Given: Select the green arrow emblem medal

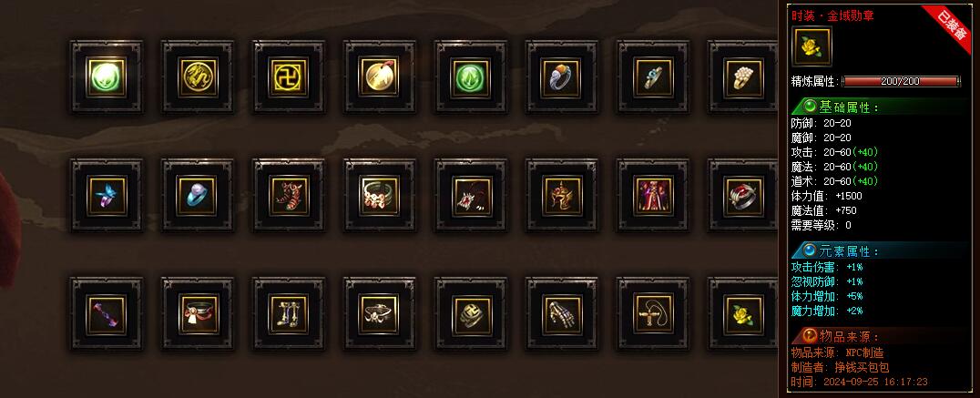Looking at the screenshot, I should coord(471,77).
